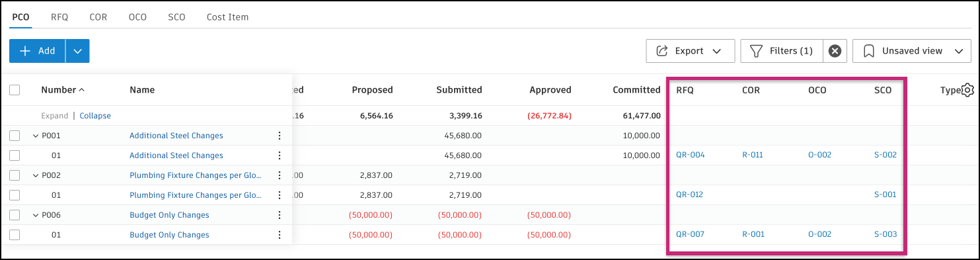Collapse the P002 group chevron

pos(36,175)
